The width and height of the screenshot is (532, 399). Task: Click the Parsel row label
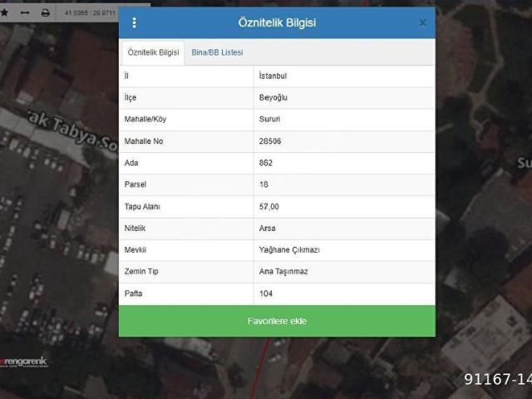[x=135, y=185]
